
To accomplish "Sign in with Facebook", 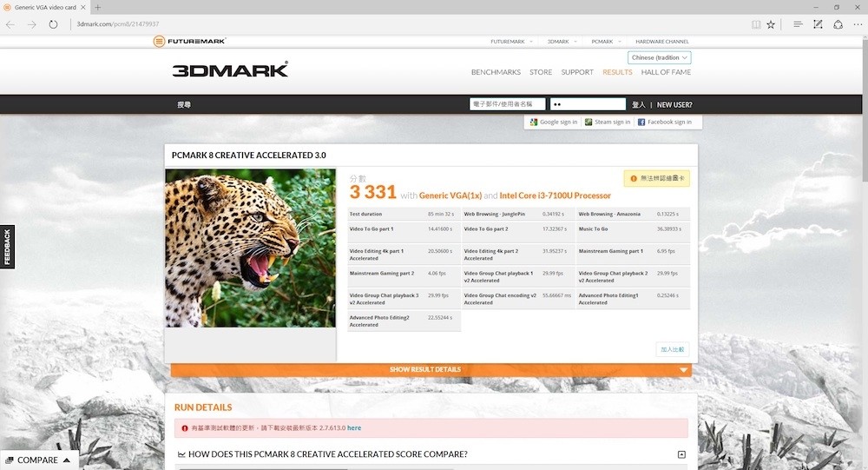I will pyautogui.click(x=664, y=122).
